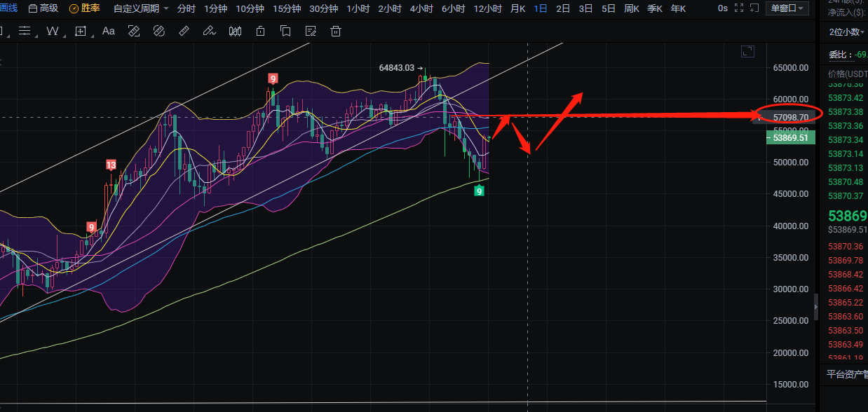Select the rectangle shape drawing tool
Image resolution: width=868 pixels, height=412 pixels.
point(81,32)
